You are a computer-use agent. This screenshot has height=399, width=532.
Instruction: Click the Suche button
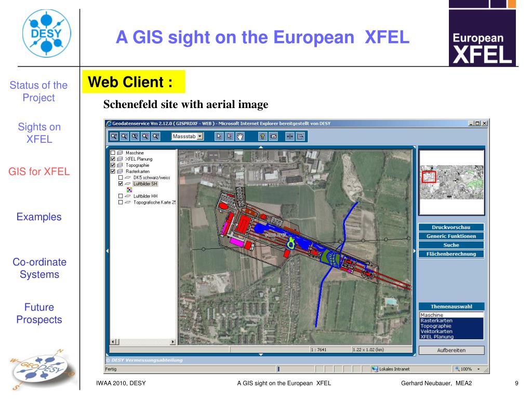coord(450,245)
